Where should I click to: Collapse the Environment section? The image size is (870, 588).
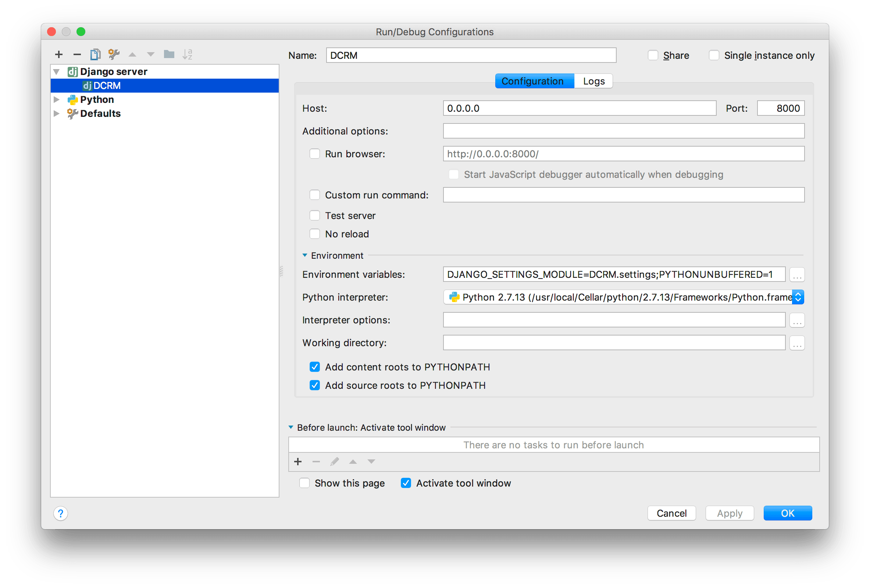click(305, 255)
